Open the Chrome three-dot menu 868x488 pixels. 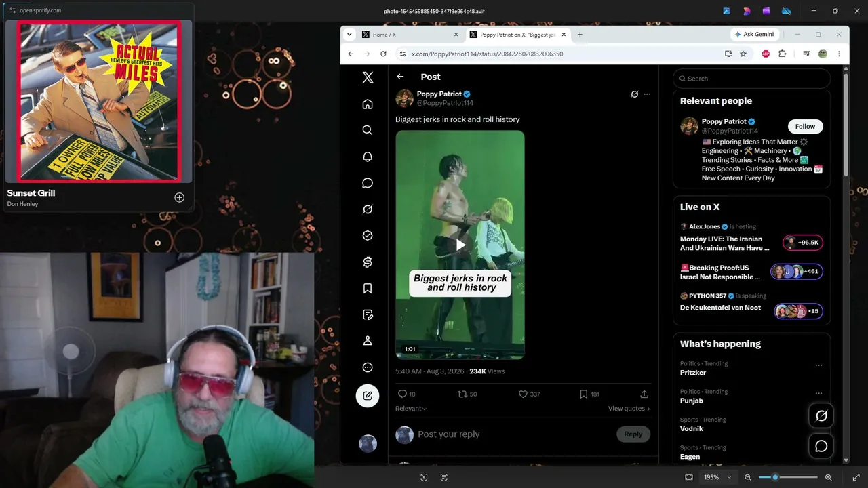[839, 54]
